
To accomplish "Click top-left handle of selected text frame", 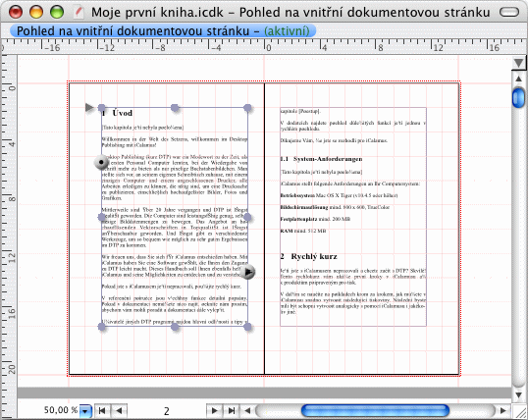I will 101,108.
